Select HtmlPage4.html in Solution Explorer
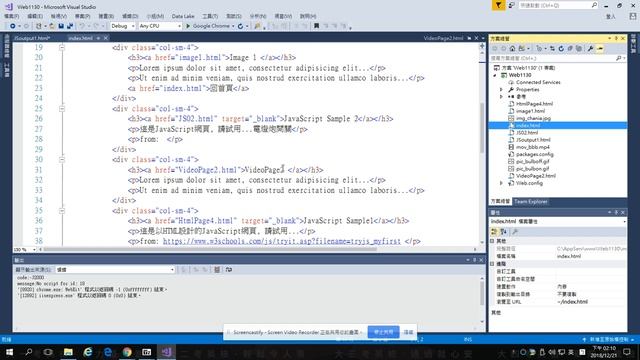 (x=534, y=104)
